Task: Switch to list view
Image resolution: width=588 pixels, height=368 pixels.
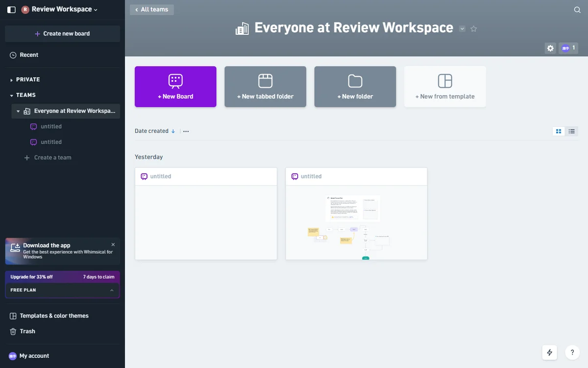Action: [x=572, y=131]
